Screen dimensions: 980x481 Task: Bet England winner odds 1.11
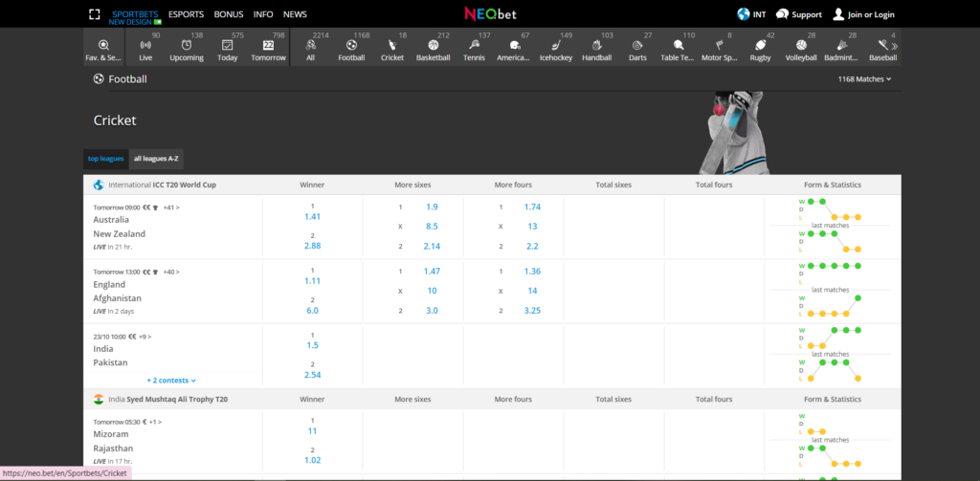312,281
